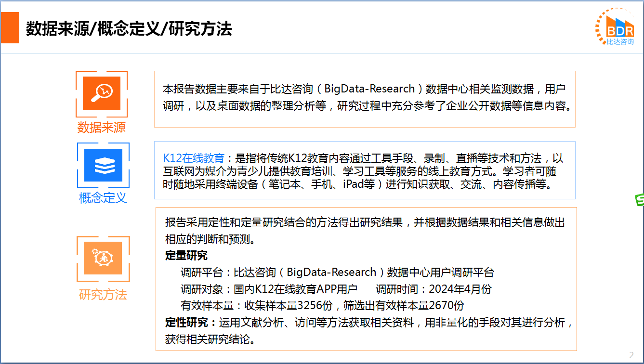Click the data source paragraph starting with 本报告数据

click(365, 97)
